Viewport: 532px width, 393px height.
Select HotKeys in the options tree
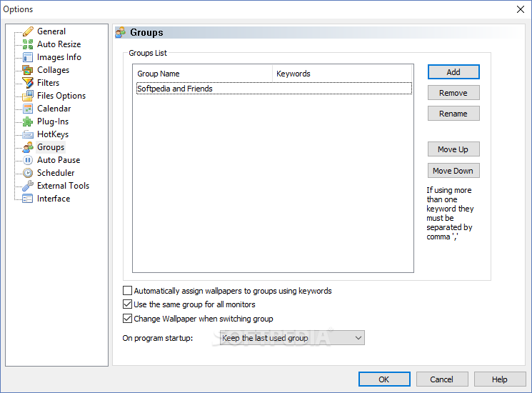click(53, 134)
